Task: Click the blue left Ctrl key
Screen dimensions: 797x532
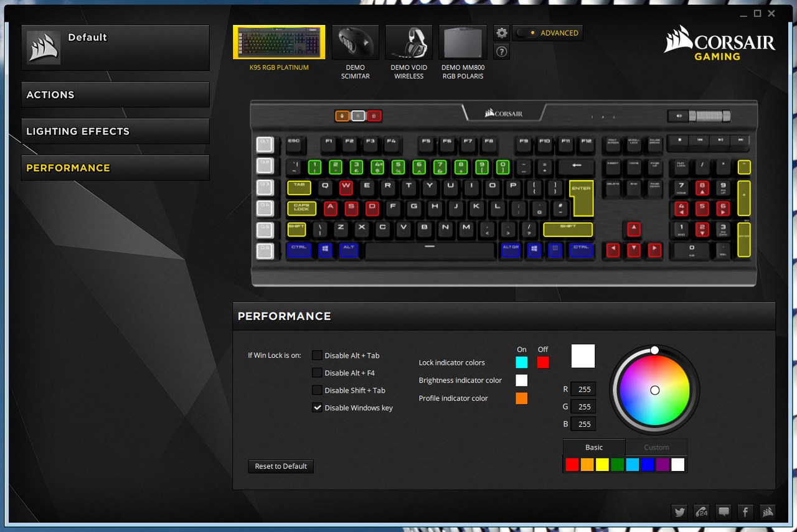Action: click(299, 251)
